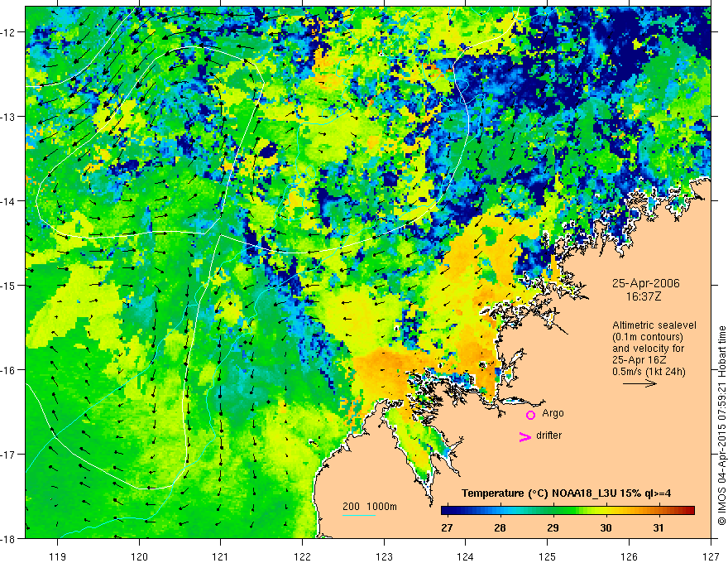Click the latitude label -17
Screen dimensions: 728x563
click(9, 455)
